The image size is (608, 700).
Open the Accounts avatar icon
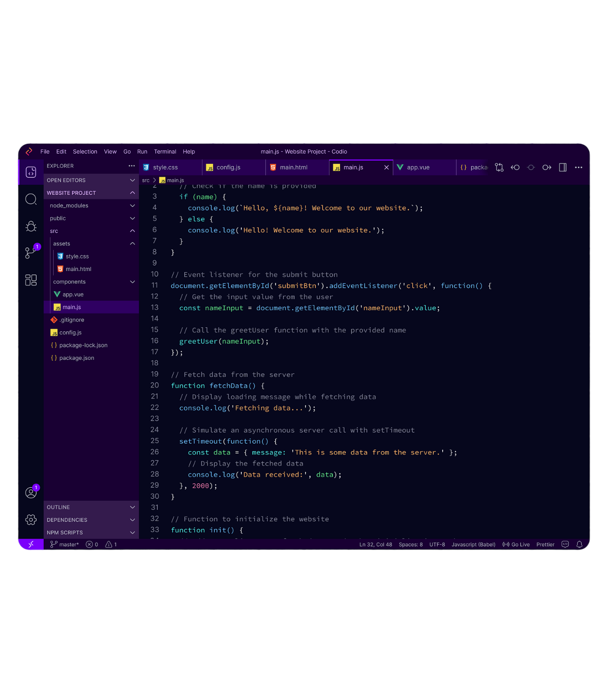31,492
